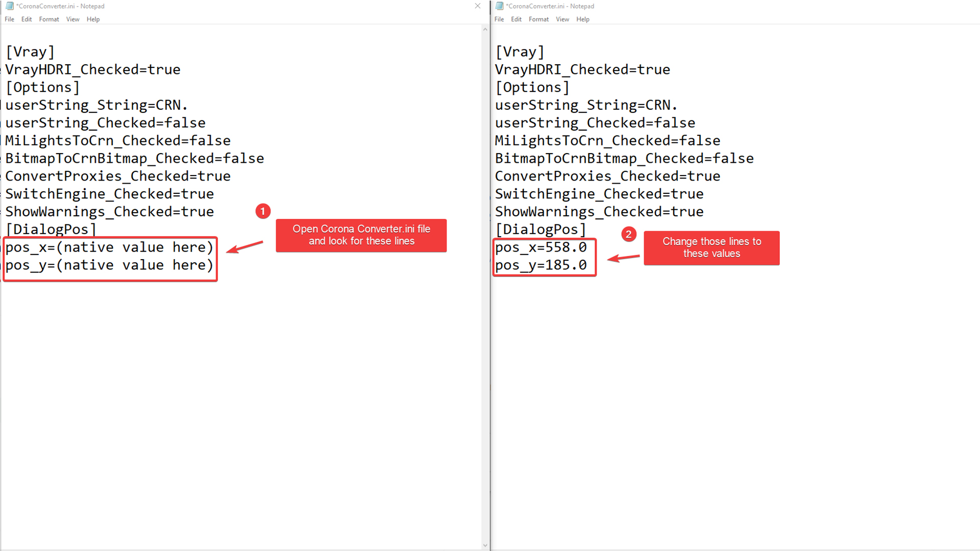Image resolution: width=980 pixels, height=551 pixels.
Task: Click BitmapToCrnBitmap_Checked=false in left Notepad
Action: 135,159
